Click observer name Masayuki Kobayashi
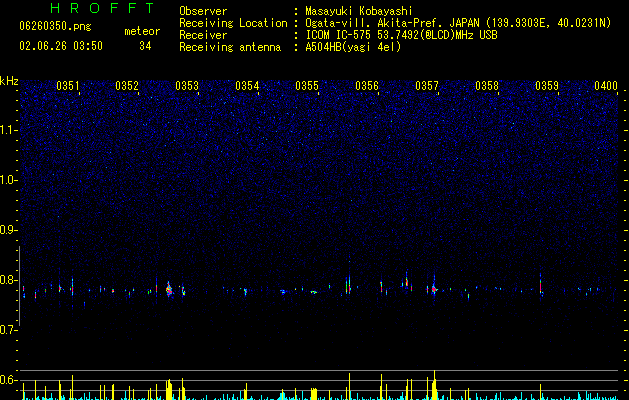The image size is (629, 400). tap(359, 11)
